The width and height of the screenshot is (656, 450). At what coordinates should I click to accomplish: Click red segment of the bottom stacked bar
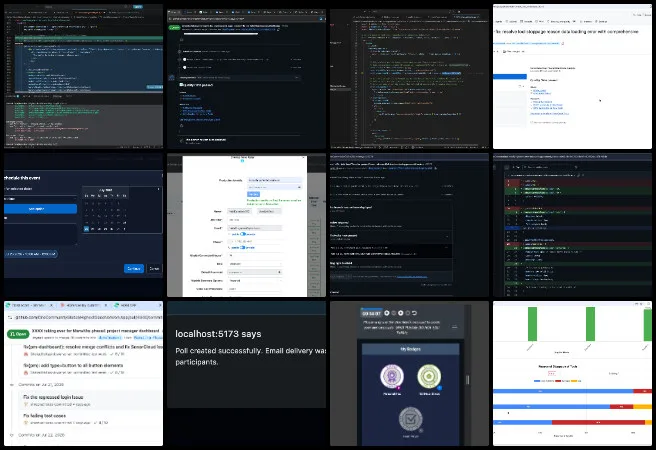point(598,422)
